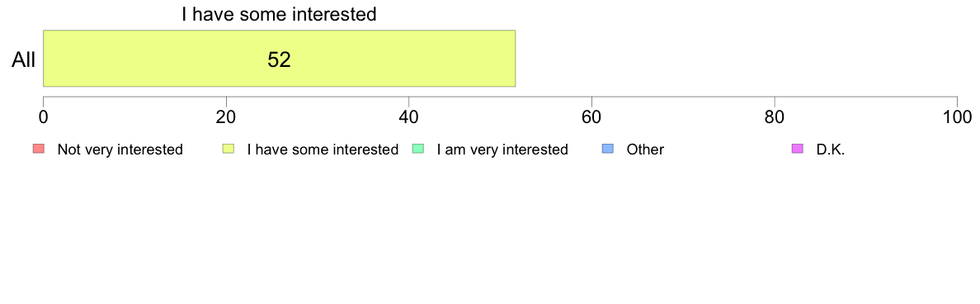Click the 100 axis tick label
The width and height of the screenshot is (980, 304).
pyautogui.click(x=957, y=117)
